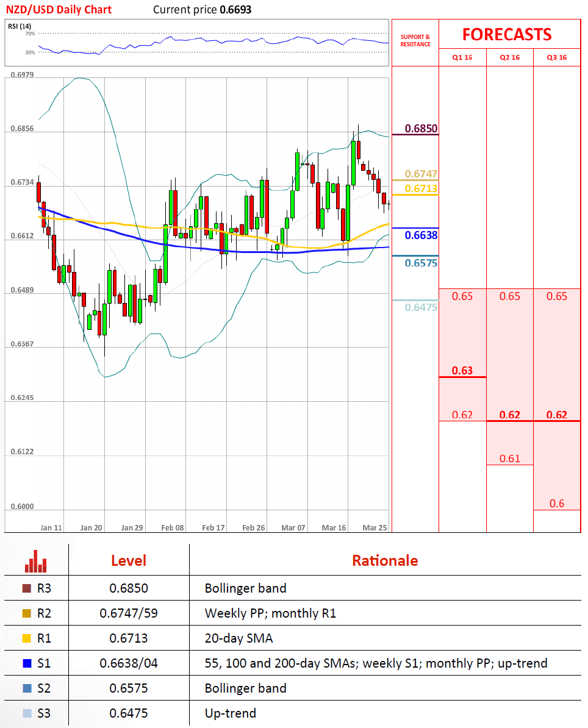Click the bold 0.63 forecast in Q1 16
Screen dimensions: 588x728
click(x=462, y=371)
